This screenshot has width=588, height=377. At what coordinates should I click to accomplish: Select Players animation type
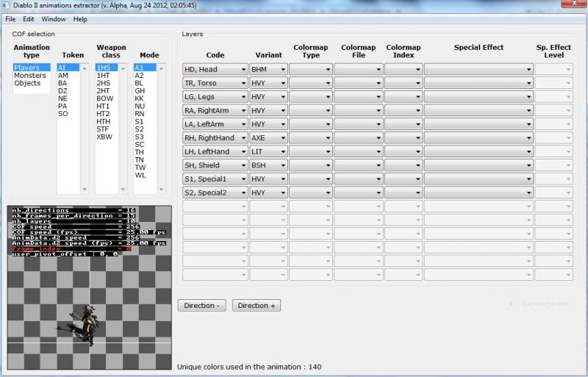coord(32,68)
